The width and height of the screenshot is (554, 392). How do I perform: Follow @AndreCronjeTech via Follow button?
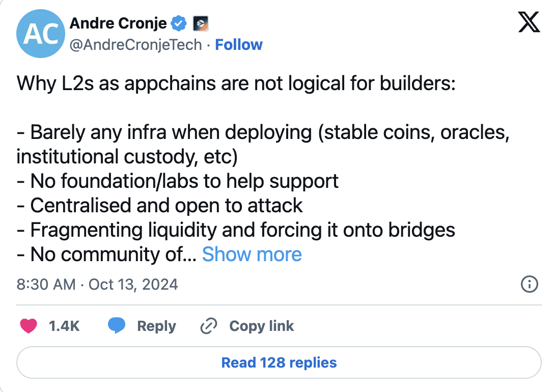pyautogui.click(x=239, y=45)
